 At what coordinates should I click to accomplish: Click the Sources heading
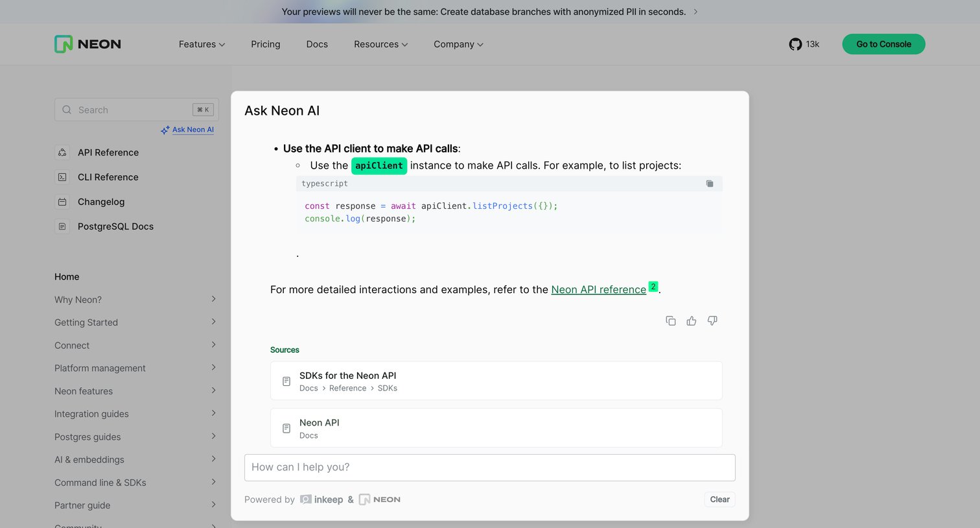coord(285,350)
